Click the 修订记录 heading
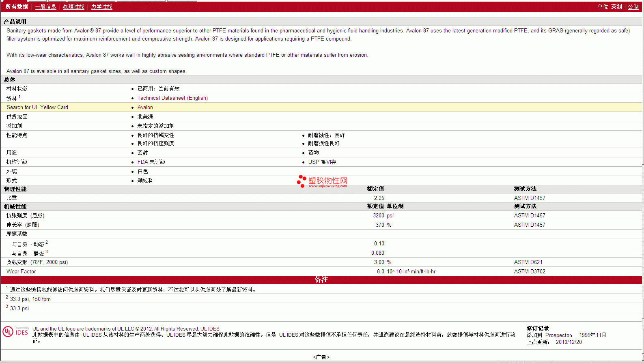Screen dimensions: 644x363 [538, 328]
